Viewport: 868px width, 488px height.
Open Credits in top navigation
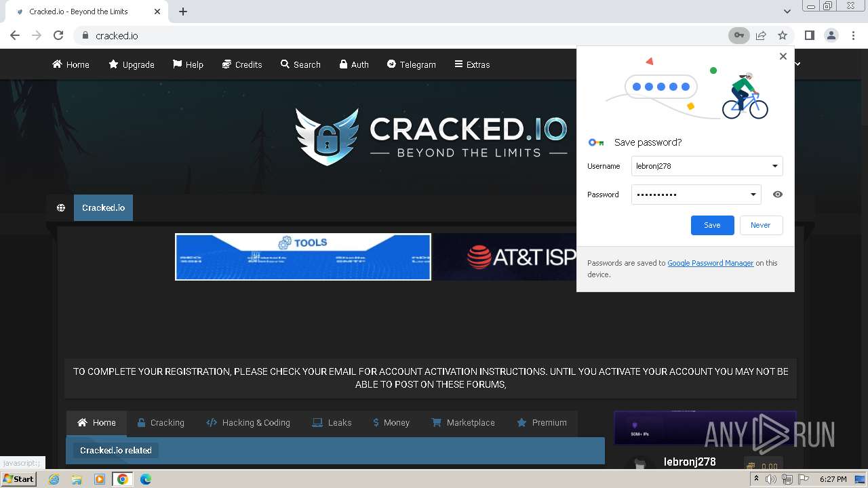(242, 64)
